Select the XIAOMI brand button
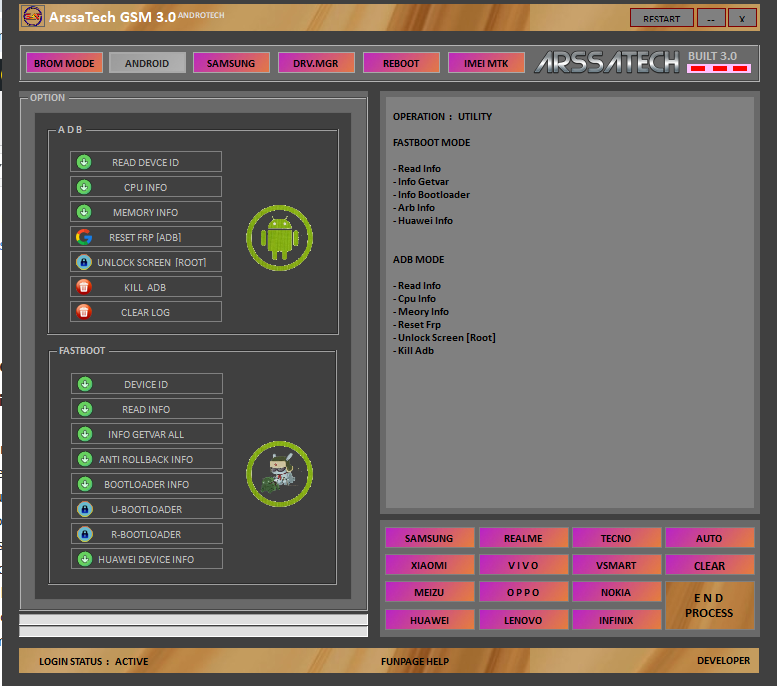 coord(429,565)
